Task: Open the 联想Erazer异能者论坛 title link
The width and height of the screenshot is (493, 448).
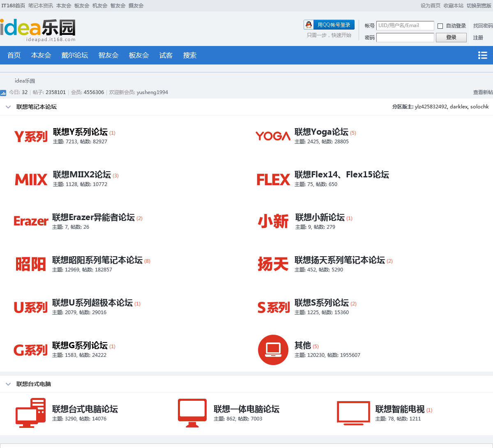Action: click(x=93, y=217)
